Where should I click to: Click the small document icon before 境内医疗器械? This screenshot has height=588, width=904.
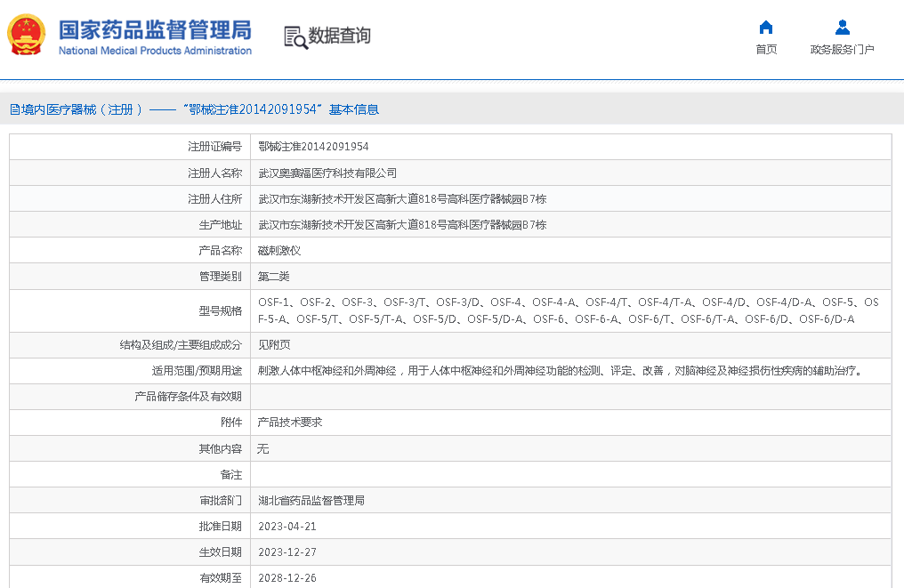click(x=14, y=109)
